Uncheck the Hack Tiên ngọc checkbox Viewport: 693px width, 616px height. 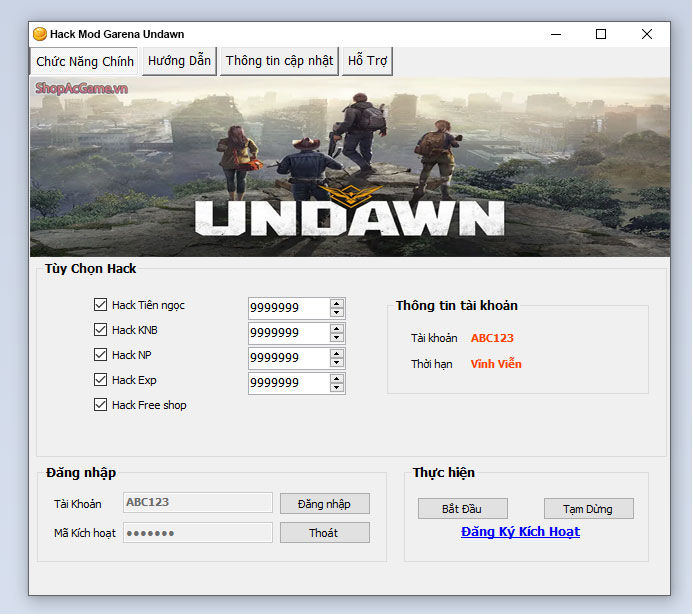pyautogui.click(x=100, y=305)
